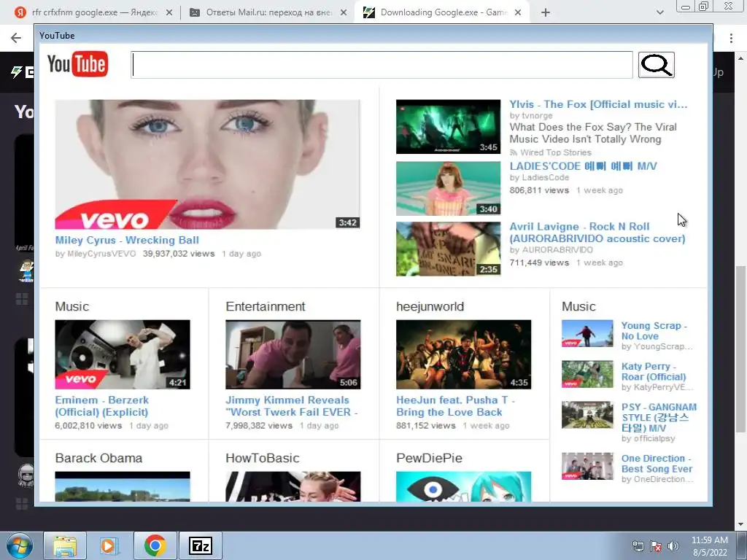
Task: Select the Barack Obama channel heading
Action: (x=98, y=458)
